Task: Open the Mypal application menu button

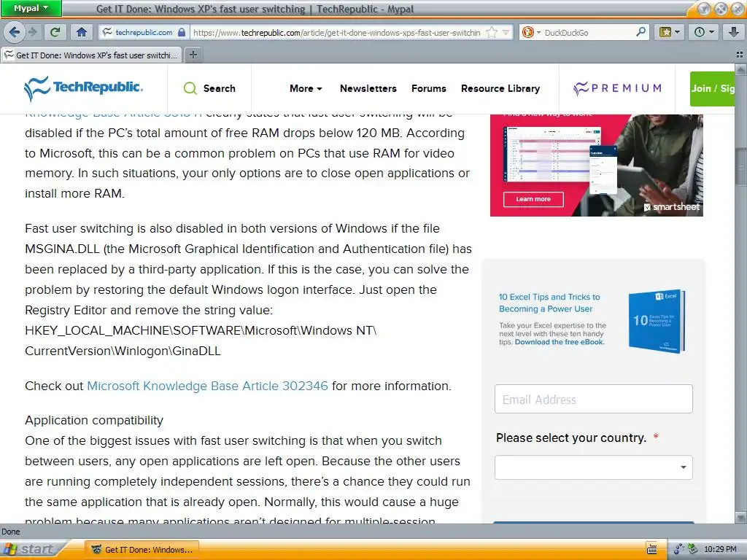Action: pos(31,8)
